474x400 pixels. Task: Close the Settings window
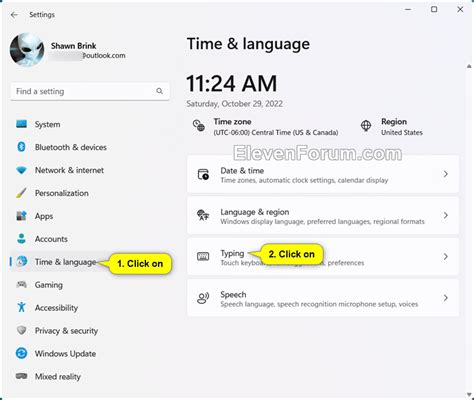pos(460,9)
